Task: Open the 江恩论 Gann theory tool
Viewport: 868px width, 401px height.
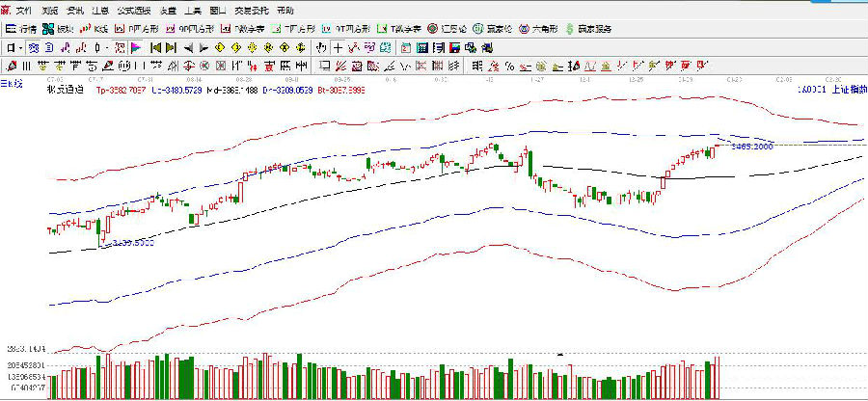Action: pos(448,28)
